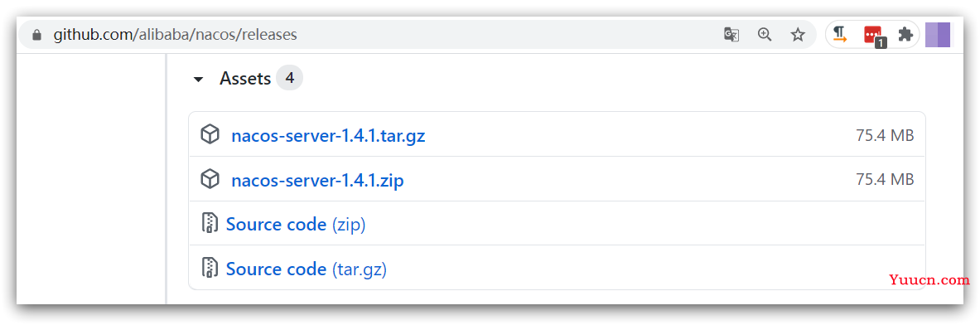Open the red extension with badge 1
This screenshot has width=980, height=325.
874,36
